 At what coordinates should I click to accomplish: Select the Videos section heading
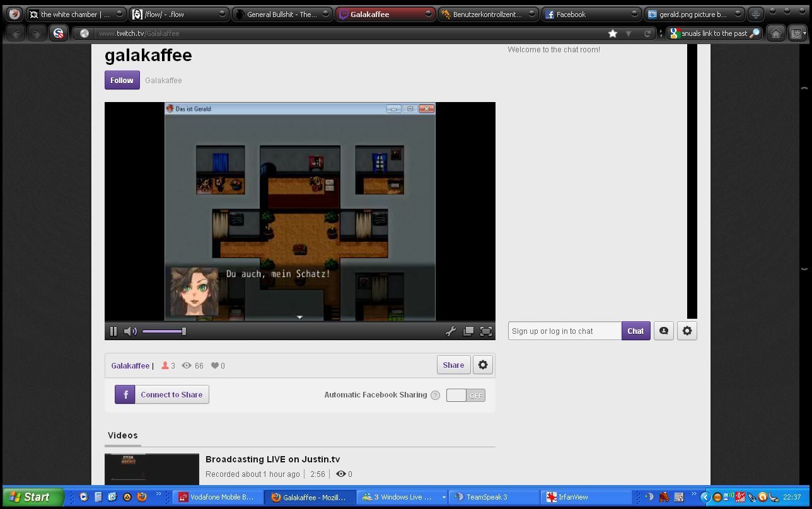(122, 435)
